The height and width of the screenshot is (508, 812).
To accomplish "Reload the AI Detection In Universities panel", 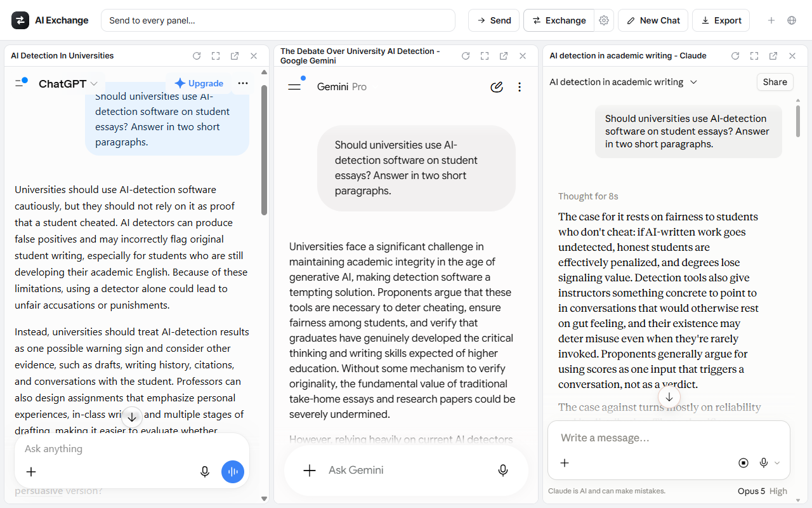I will pyautogui.click(x=197, y=56).
